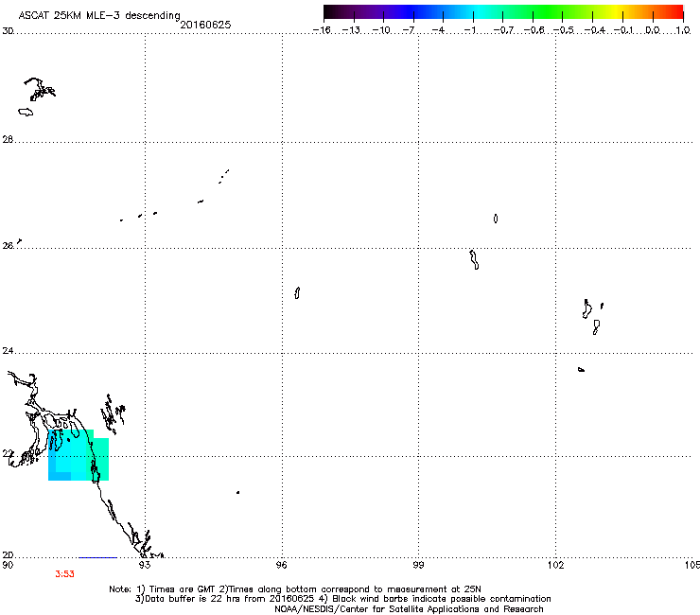Click the date 20160625 under the title

[205, 25]
